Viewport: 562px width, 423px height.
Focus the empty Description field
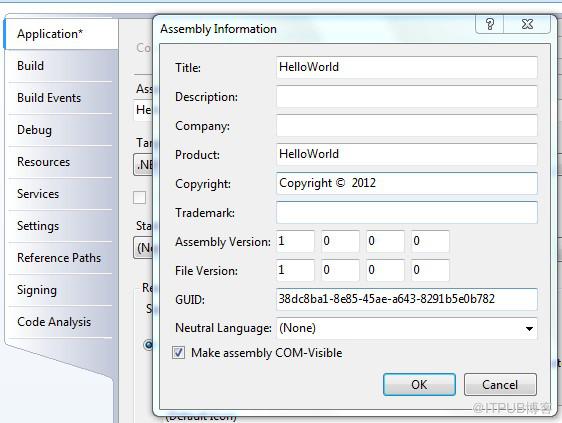pos(407,96)
